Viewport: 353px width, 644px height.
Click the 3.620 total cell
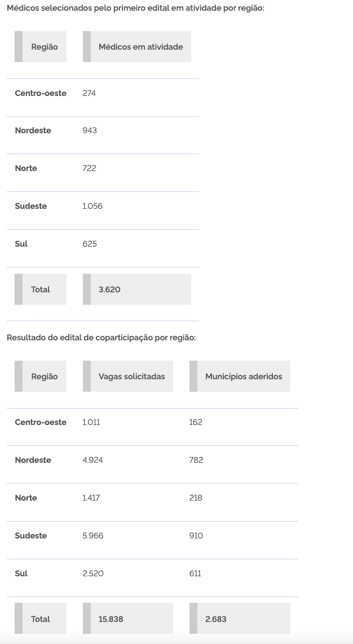pyautogui.click(x=109, y=290)
